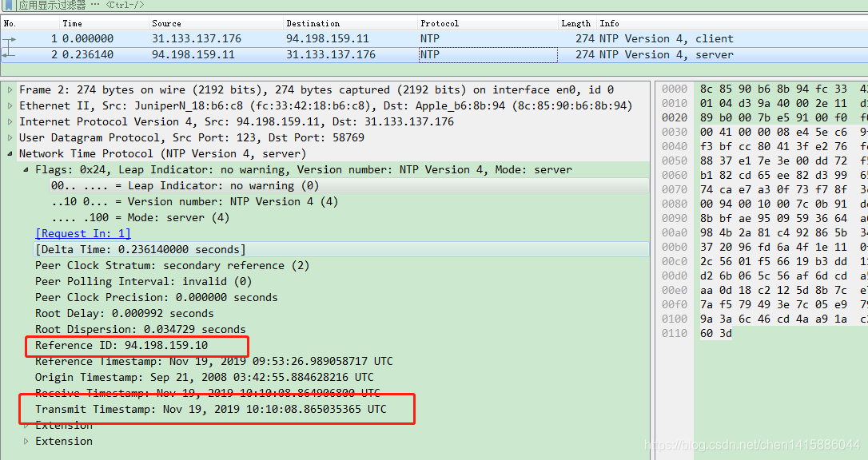Click hex bytes 60 3d in row 0110
Viewport: 868px width, 460px height.
[716, 333]
